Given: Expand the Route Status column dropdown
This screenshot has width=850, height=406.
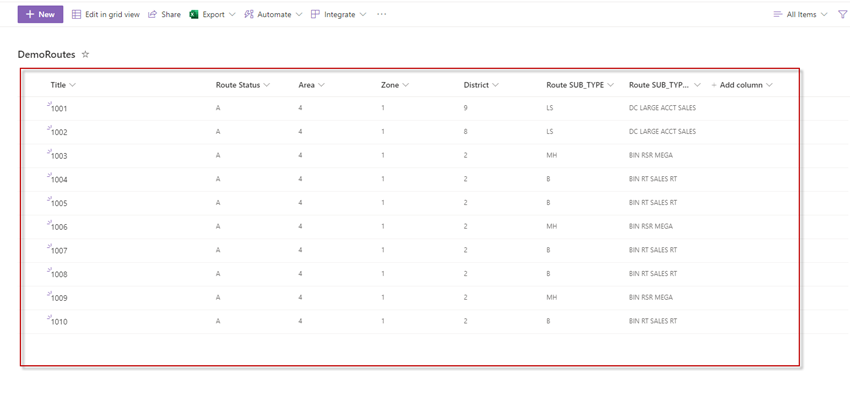Looking at the screenshot, I should (x=243, y=85).
